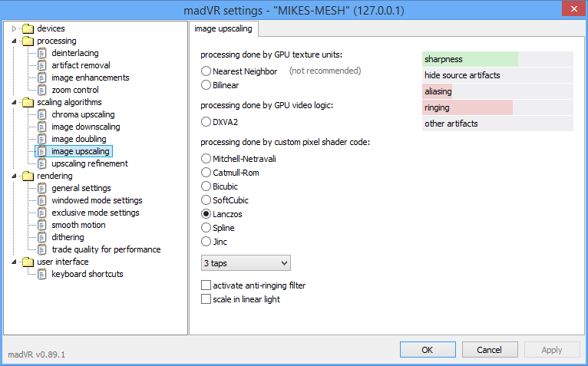The width and height of the screenshot is (588, 366).
Task: Click the OK button
Action: pos(428,350)
